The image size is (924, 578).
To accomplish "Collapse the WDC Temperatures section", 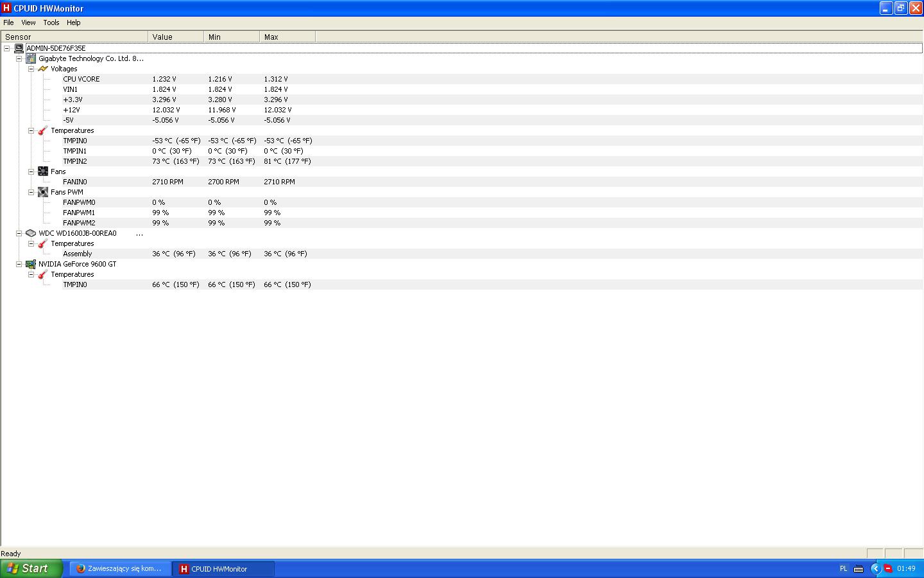I will tap(31, 243).
